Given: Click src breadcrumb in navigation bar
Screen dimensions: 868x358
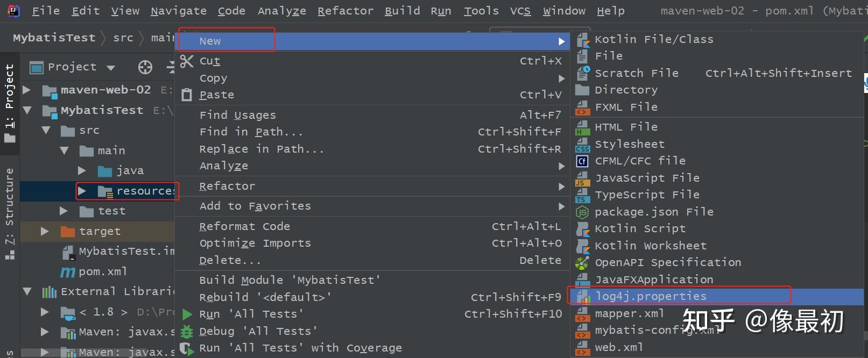Looking at the screenshot, I should (123, 38).
